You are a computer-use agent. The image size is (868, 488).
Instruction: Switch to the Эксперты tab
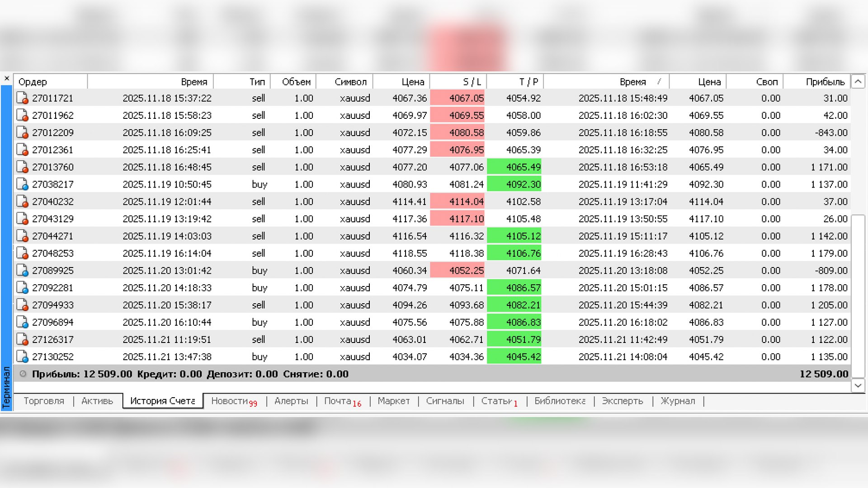[x=623, y=401]
